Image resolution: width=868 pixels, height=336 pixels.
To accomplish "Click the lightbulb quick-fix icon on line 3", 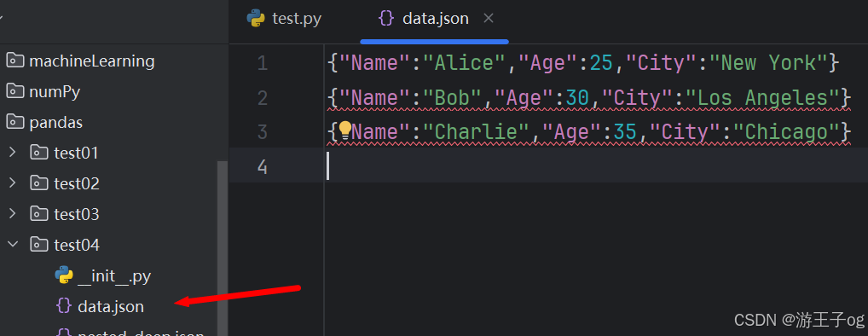I will pos(344,130).
